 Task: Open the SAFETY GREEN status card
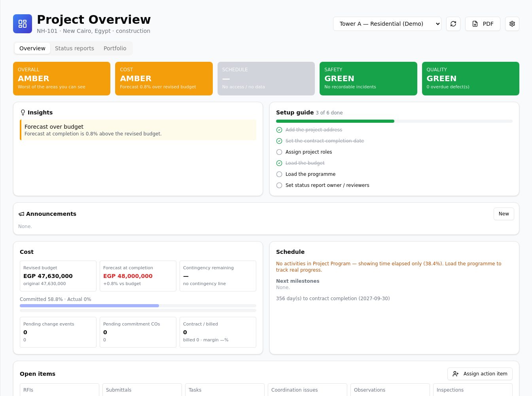(368, 78)
